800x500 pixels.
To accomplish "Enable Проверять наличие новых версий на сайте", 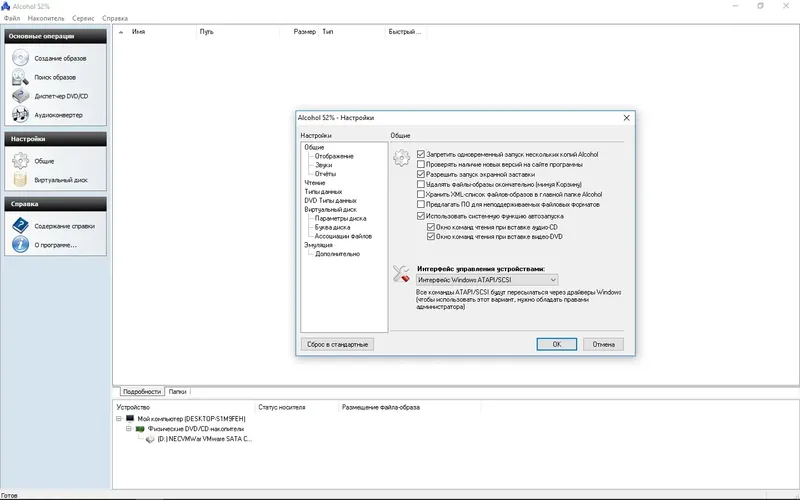I will pyautogui.click(x=421, y=164).
